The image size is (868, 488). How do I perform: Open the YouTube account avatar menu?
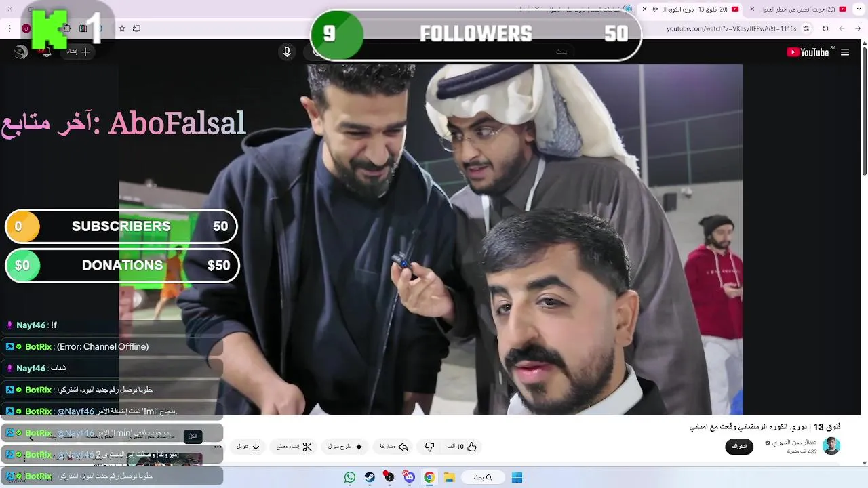point(20,52)
